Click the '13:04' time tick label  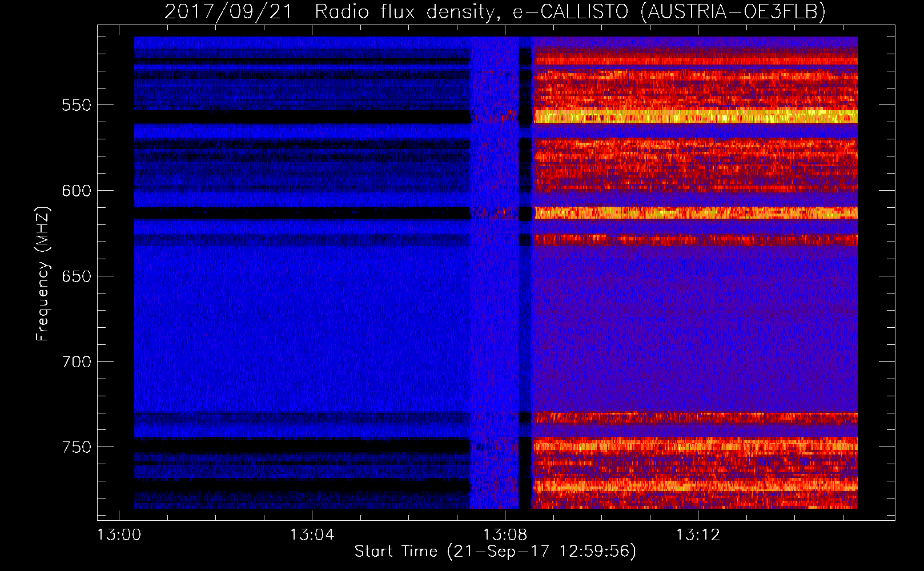(312, 535)
